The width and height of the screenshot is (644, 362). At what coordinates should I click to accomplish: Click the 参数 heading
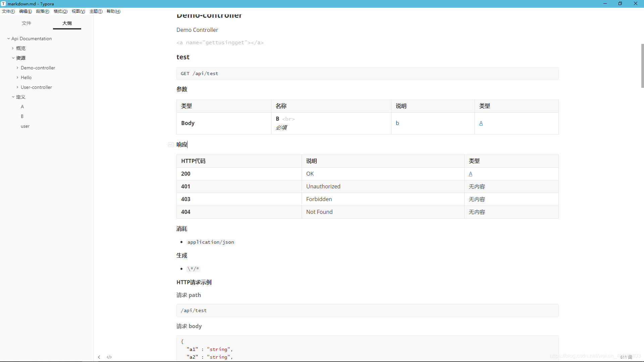[182, 89]
